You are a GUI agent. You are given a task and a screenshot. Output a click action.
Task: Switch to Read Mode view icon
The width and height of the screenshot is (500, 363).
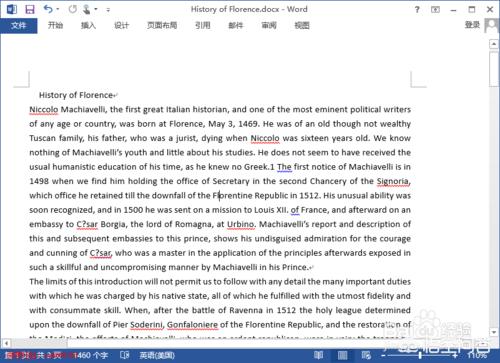tap(319, 355)
